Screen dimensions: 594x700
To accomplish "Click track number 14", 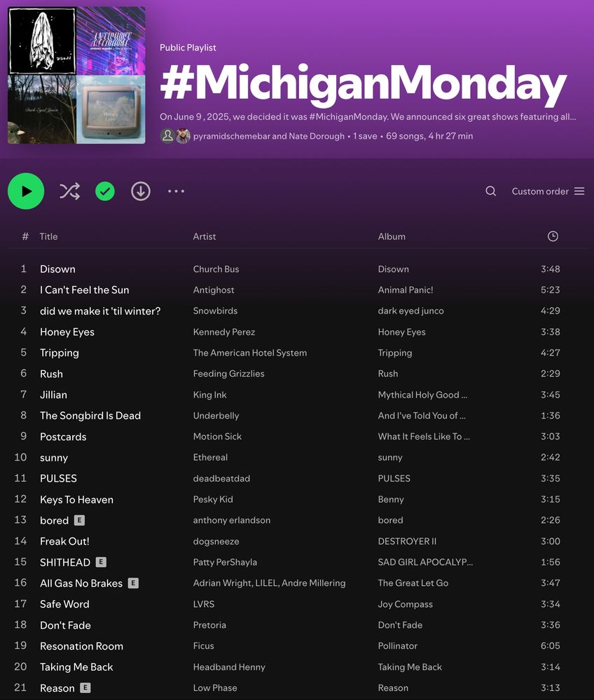I will tap(20, 541).
